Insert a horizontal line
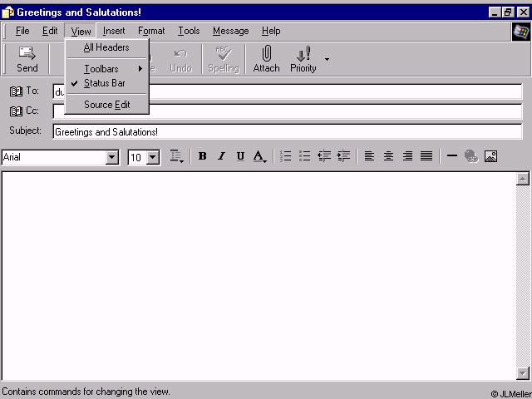The height and width of the screenshot is (399, 532). [452, 156]
